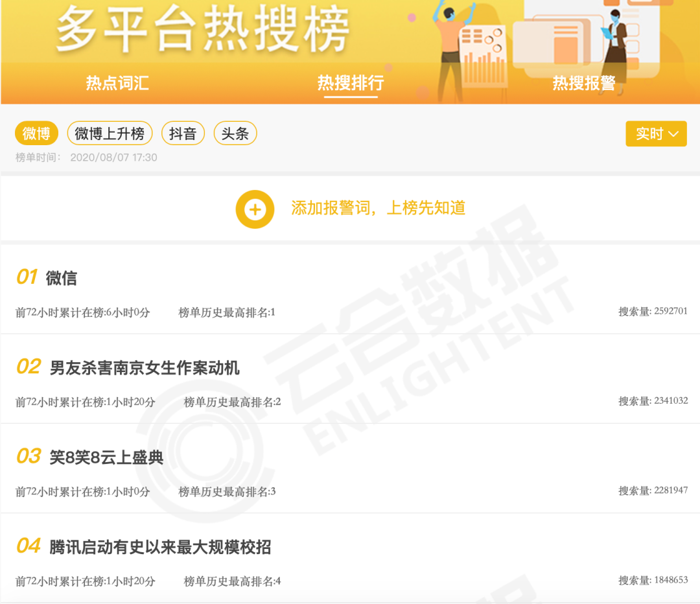Click the yellow plus add-alert icon
The height and width of the screenshot is (604, 700).
tap(255, 209)
